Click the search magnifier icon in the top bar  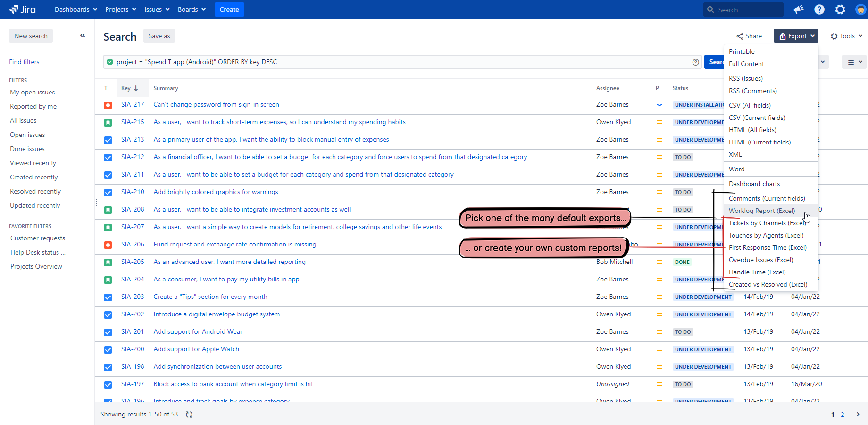[710, 9]
